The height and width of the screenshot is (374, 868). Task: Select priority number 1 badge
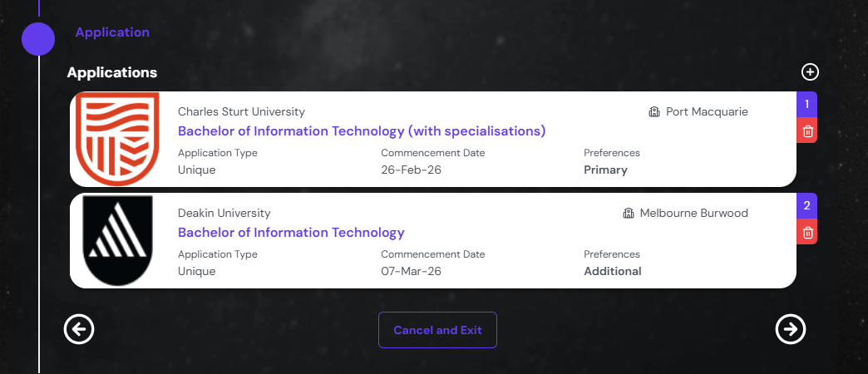coord(806,105)
